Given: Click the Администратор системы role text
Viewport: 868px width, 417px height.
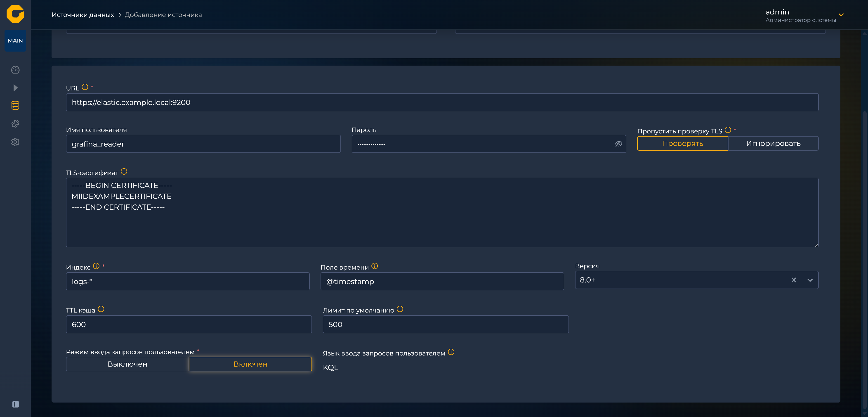Looking at the screenshot, I should (x=801, y=20).
